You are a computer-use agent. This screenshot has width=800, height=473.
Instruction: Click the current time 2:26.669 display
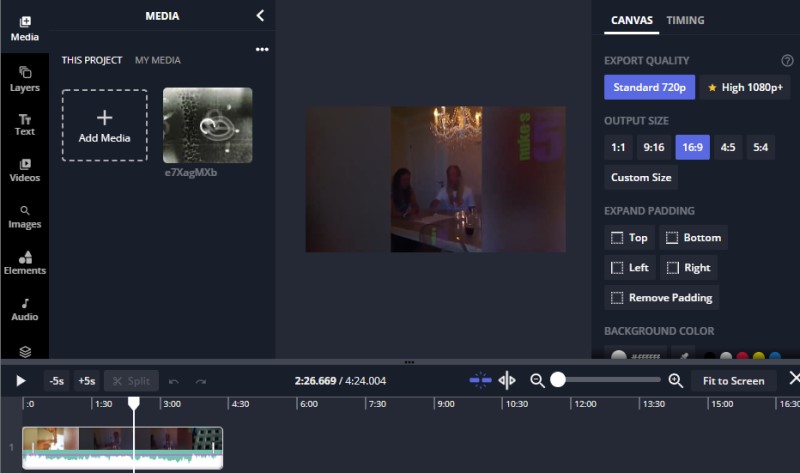click(315, 381)
